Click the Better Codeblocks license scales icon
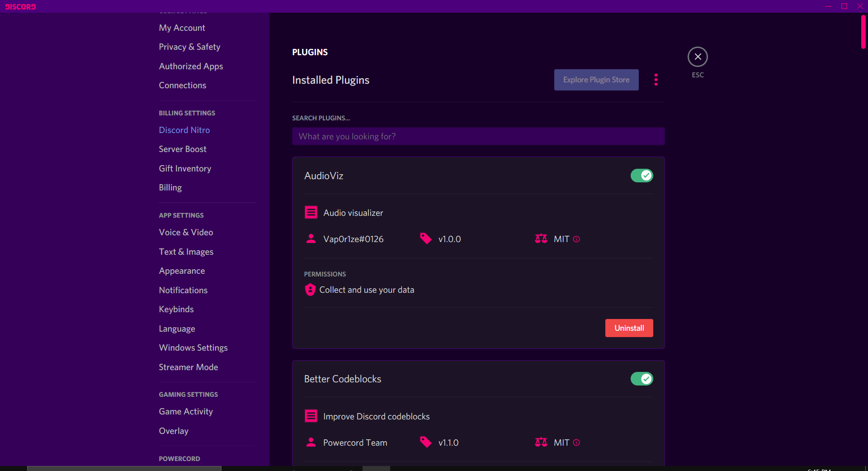The image size is (868, 471). pos(541,442)
